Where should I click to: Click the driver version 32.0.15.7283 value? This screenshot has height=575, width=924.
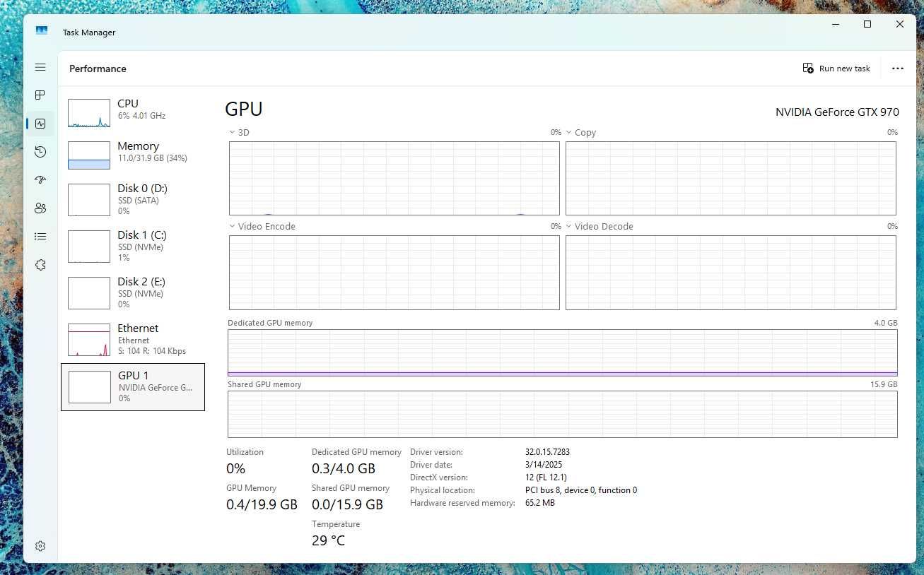pyautogui.click(x=547, y=452)
